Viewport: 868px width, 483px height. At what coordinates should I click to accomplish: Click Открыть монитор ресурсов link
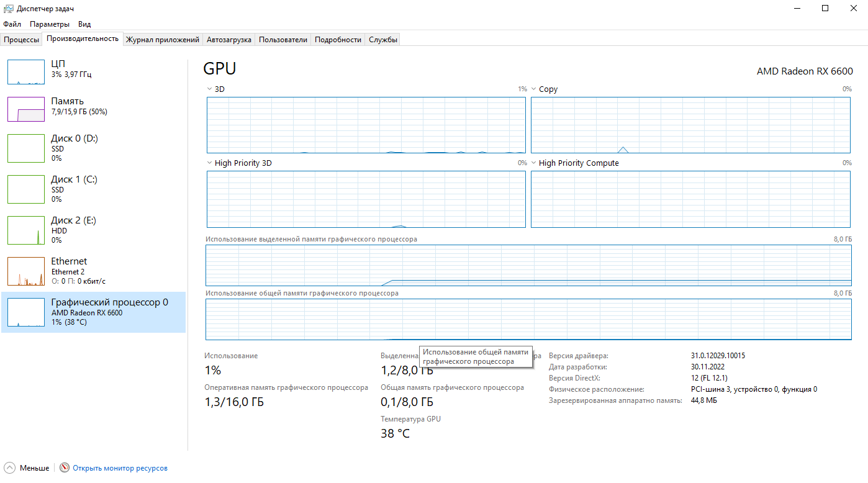tap(120, 468)
